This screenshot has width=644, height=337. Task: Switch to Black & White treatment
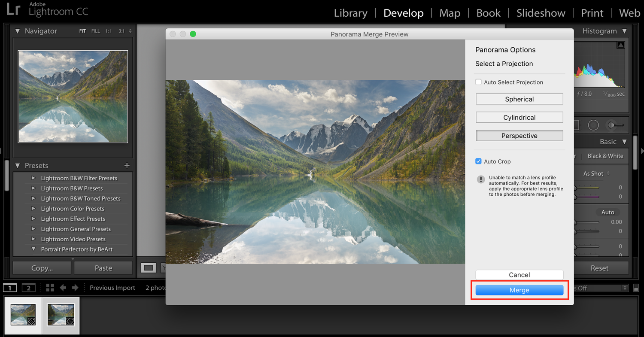(x=606, y=156)
